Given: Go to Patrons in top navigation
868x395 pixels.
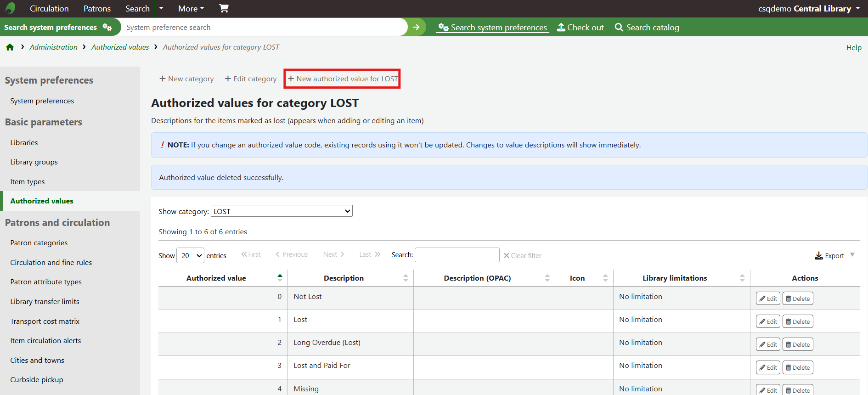Looking at the screenshot, I should [x=97, y=8].
